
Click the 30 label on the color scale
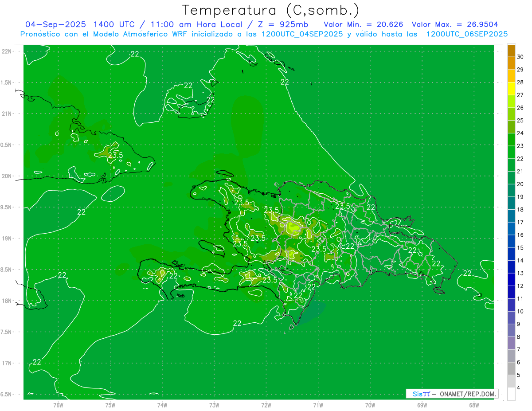point(520,57)
